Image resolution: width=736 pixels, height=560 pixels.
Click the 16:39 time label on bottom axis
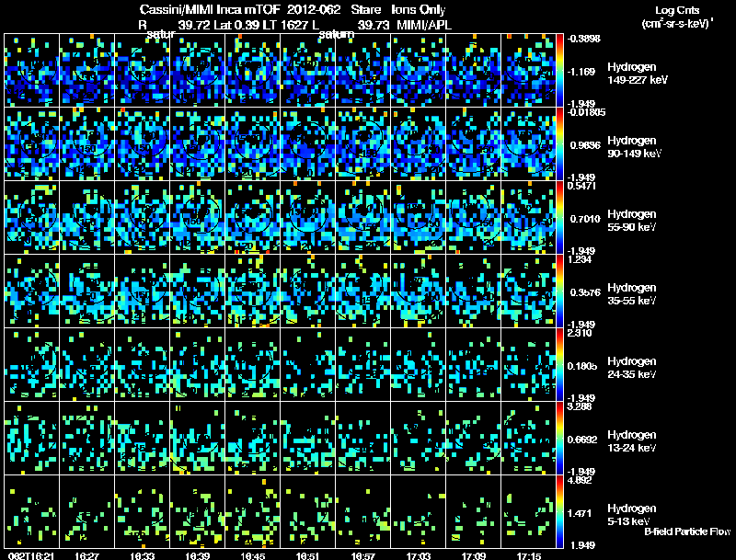tap(197, 556)
